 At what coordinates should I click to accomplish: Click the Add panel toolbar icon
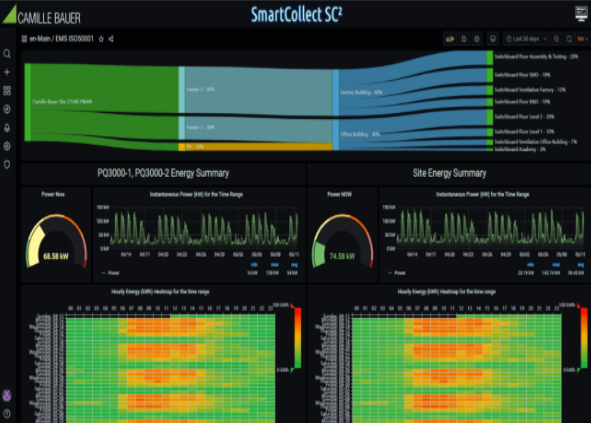pyautogui.click(x=450, y=39)
